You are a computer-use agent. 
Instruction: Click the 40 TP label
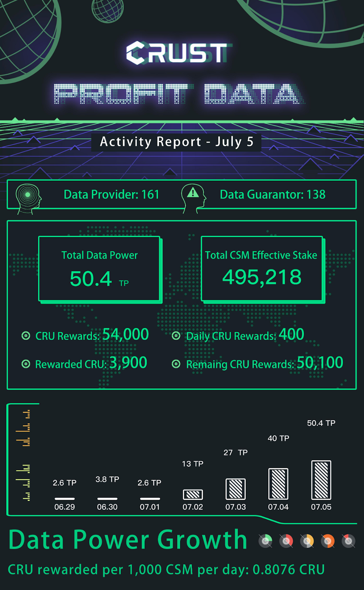[278, 438]
